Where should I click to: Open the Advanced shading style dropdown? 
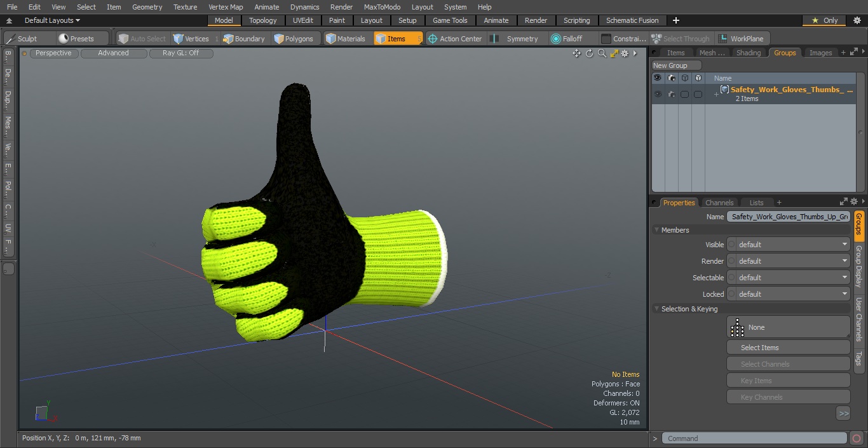click(x=114, y=53)
